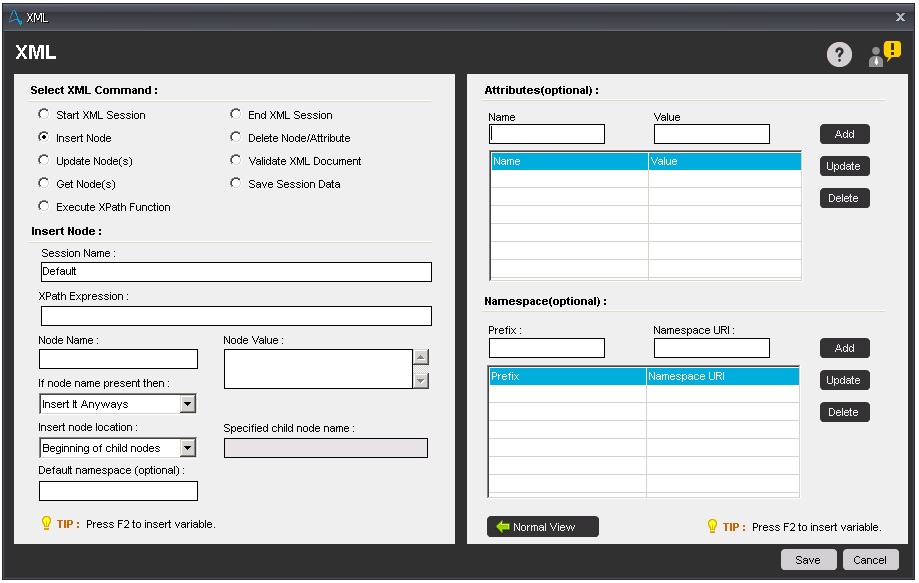The image size is (919, 583).
Task: Open the 'If node name present then' dropdown
Action: tap(188, 403)
